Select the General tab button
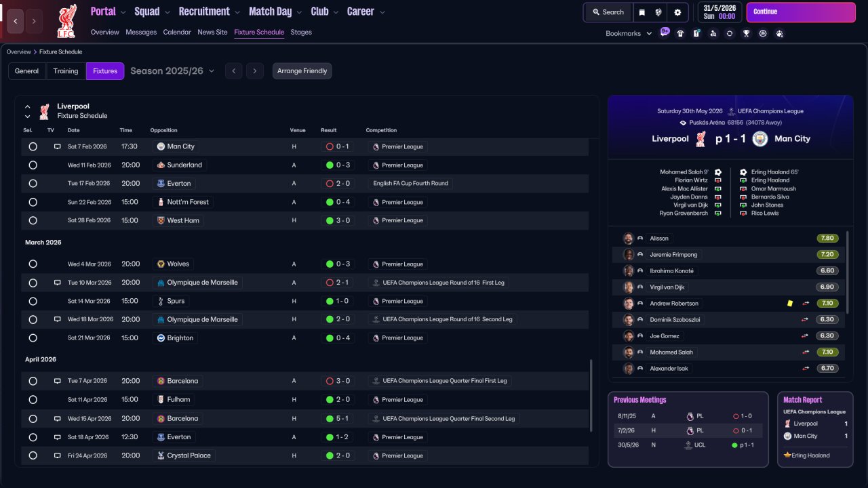 pyautogui.click(x=27, y=71)
